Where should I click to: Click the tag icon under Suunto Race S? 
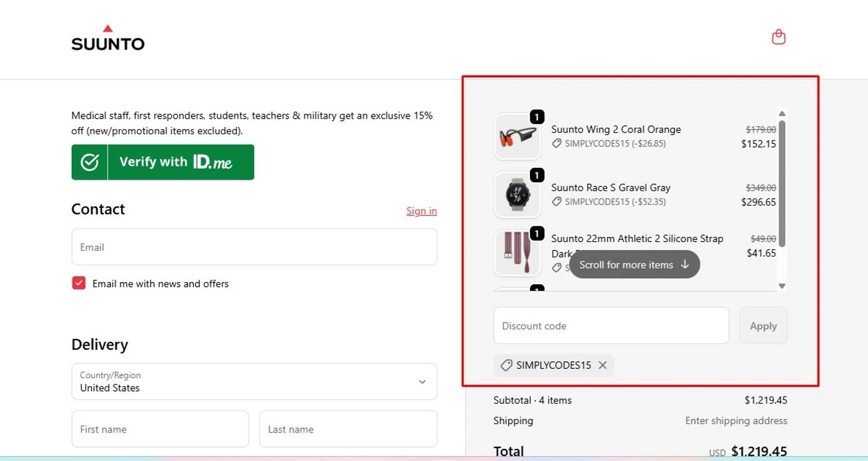point(557,202)
